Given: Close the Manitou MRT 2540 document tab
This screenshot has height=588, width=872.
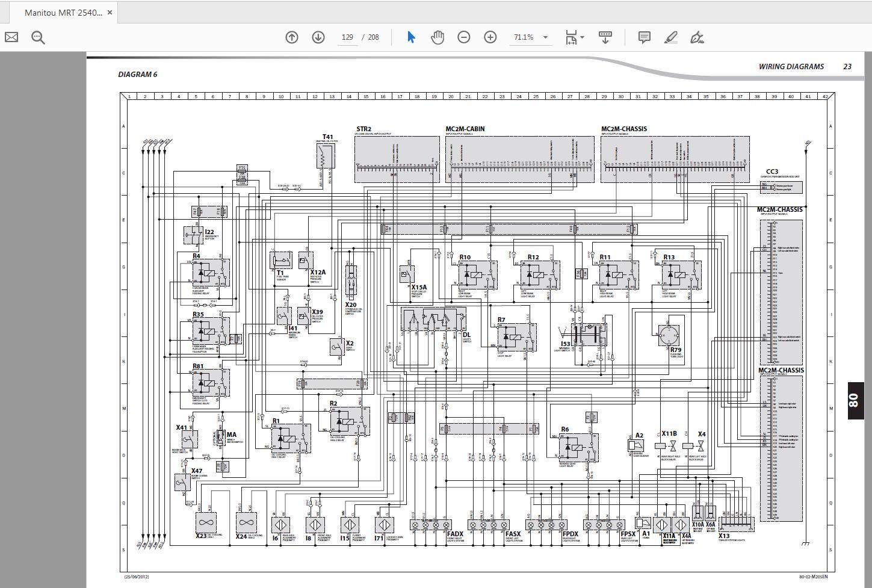Looking at the screenshot, I should (x=110, y=12).
